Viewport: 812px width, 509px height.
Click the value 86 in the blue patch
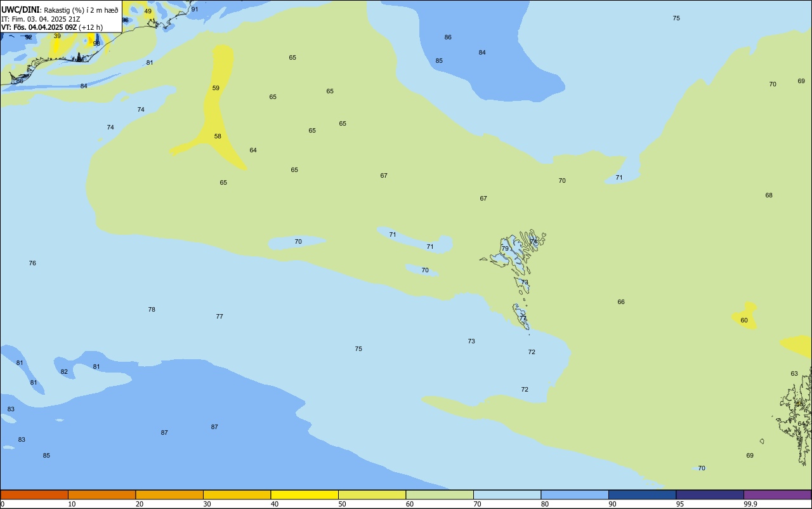pyautogui.click(x=448, y=37)
